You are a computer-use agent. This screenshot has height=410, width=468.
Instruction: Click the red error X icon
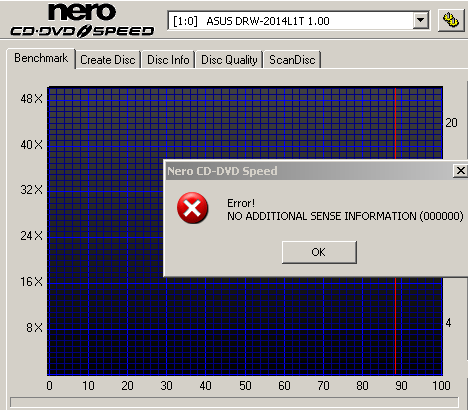[x=193, y=208]
